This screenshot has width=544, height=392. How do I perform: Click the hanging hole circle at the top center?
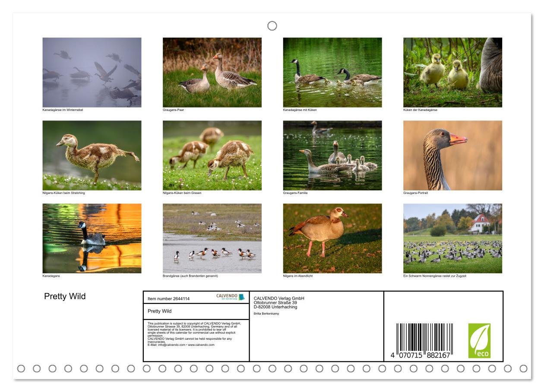click(272, 26)
